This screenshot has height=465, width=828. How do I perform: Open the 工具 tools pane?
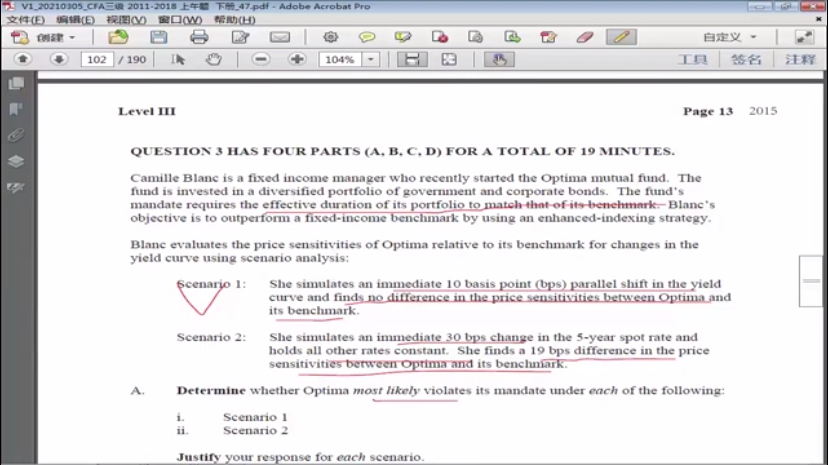click(x=693, y=59)
